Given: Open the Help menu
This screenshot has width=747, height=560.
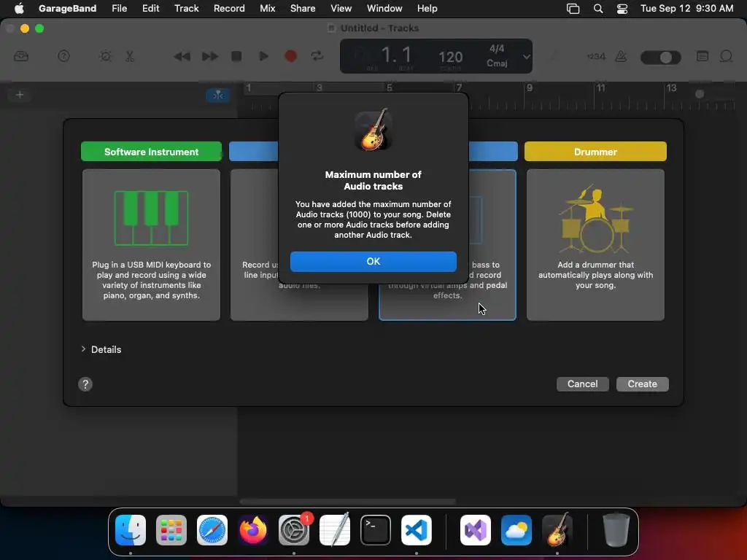Looking at the screenshot, I should pyautogui.click(x=427, y=8).
